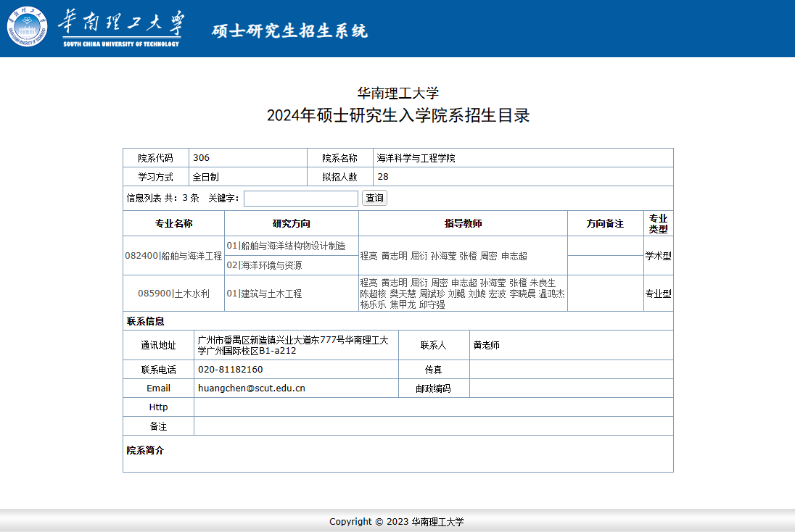Click the 查询 search button
This screenshot has height=532, width=795.
pos(375,198)
